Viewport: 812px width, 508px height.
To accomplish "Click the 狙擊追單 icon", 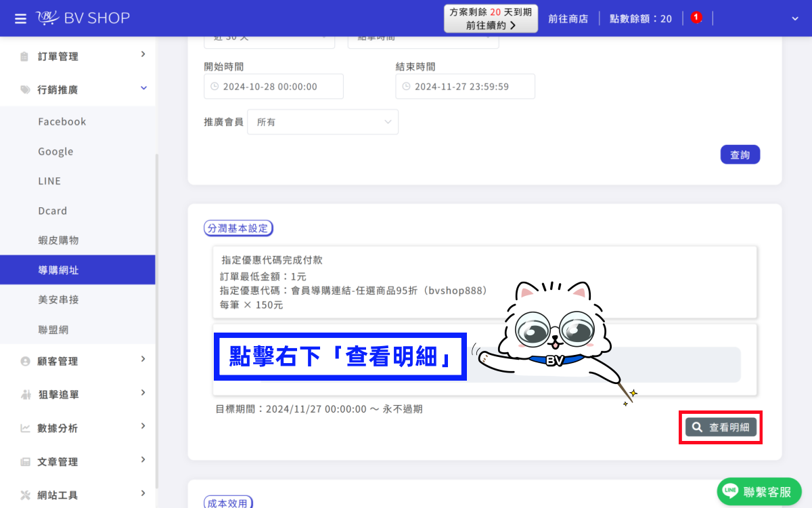I will pos(25,394).
